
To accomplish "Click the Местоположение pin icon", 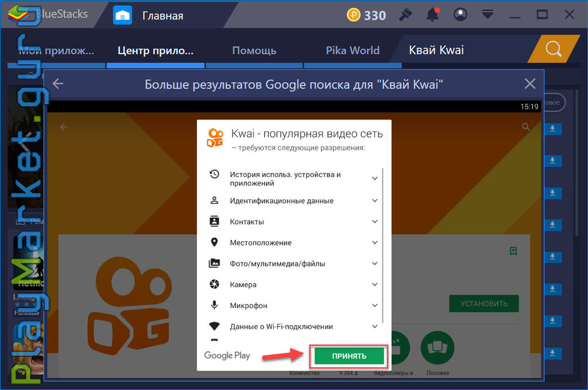I will [214, 242].
